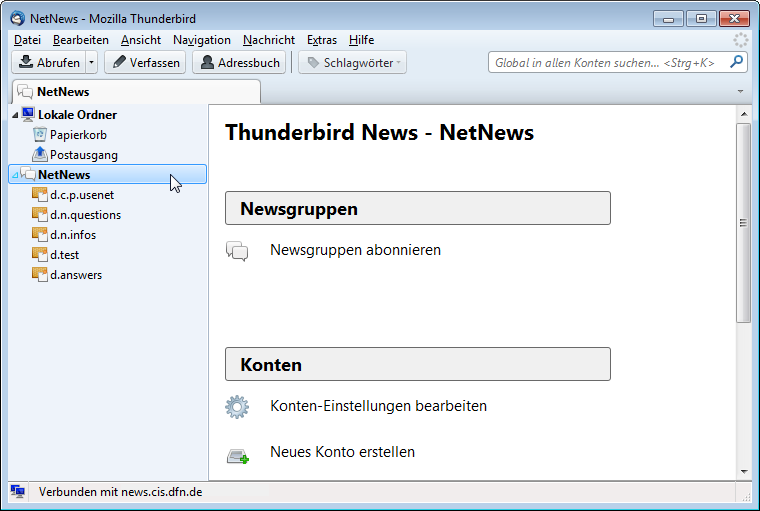The height and width of the screenshot is (511, 760).
Task: Click the d.test newsgroup icon
Action: click(39, 254)
